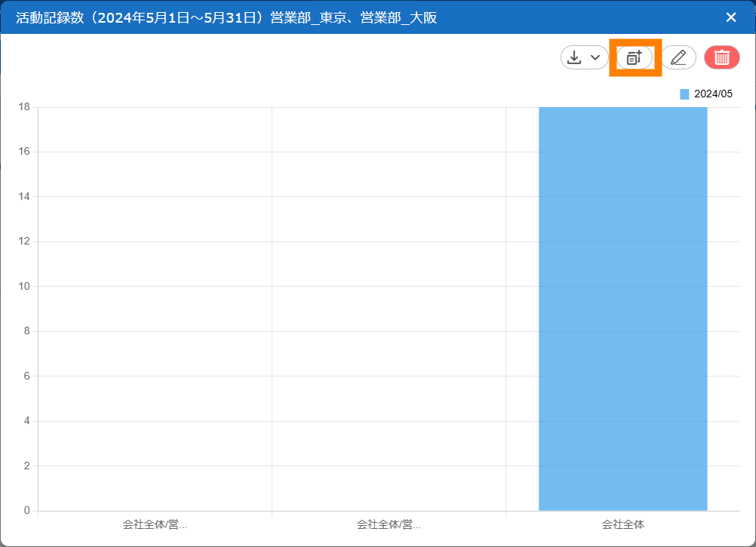The image size is (756, 547).
Task: Click the 会社全体 x-axis label
Action: click(x=622, y=524)
